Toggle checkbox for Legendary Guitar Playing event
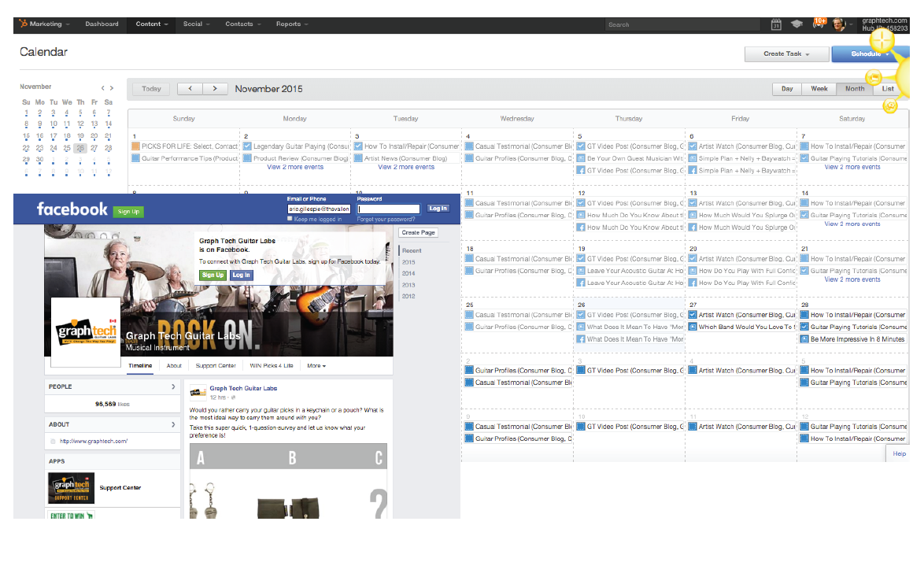Viewport: 924px width, 562px height. 247,146
